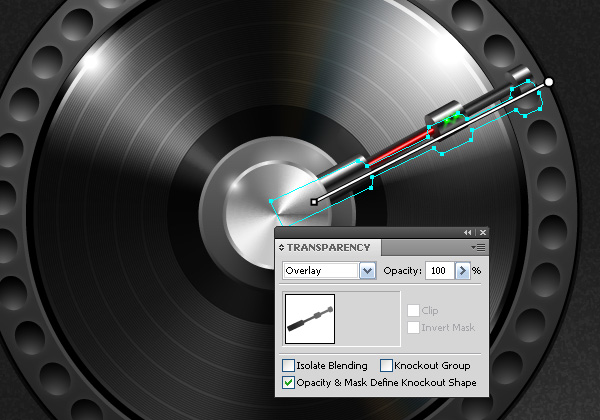Close the Transparency panel
The image size is (600, 420).
[483, 232]
